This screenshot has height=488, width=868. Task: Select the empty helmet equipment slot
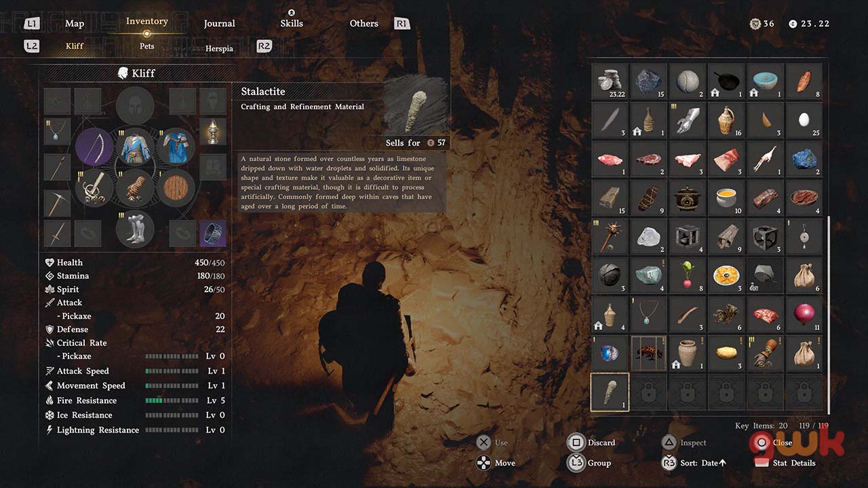pos(135,105)
